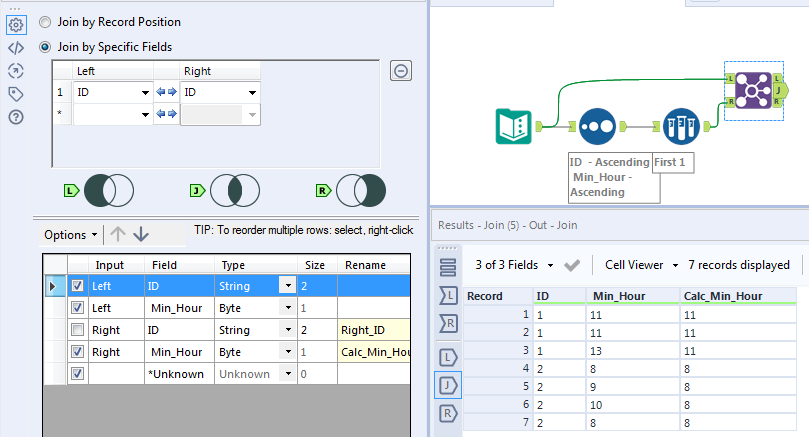Click the 7 records displayed text
809x437 pixels.
(x=739, y=265)
